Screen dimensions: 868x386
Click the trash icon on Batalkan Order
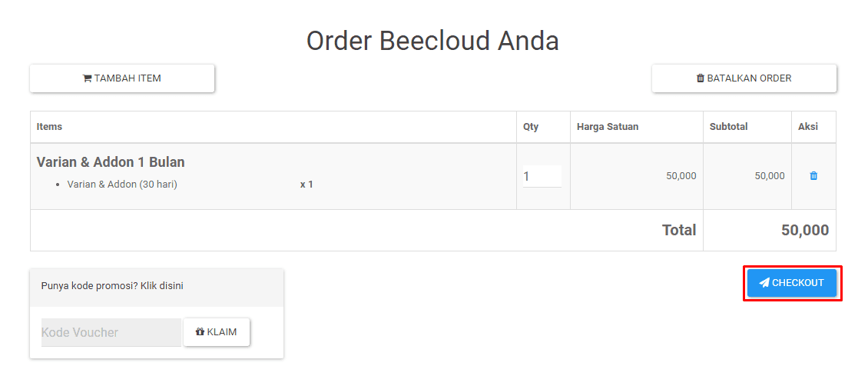701,78
